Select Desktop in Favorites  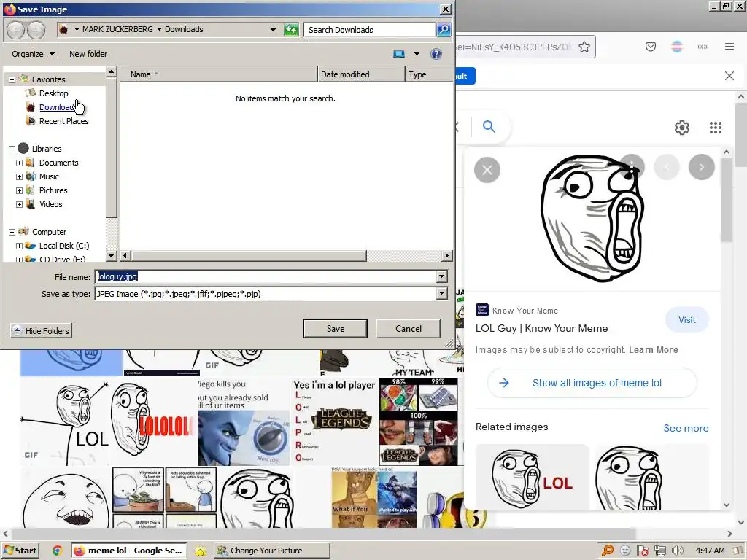point(53,93)
